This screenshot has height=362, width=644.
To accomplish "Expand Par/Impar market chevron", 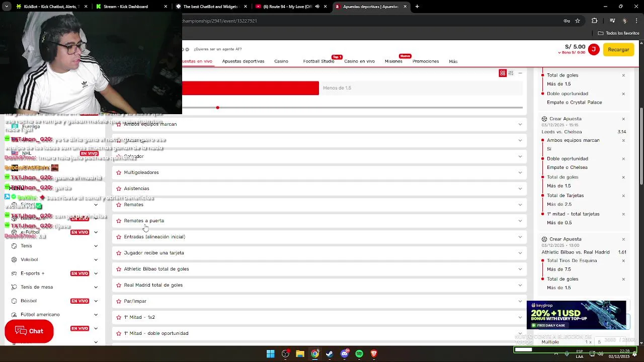I will (x=520, y=301).
